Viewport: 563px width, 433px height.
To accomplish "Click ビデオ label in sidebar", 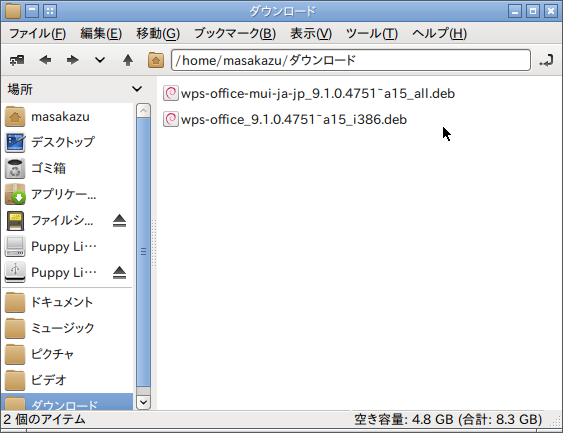I will 48,380.
